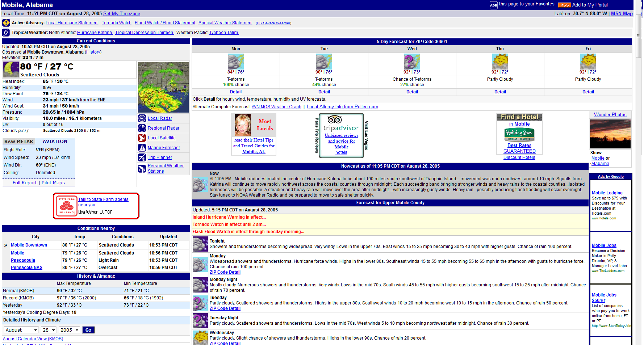Open the day dropdown showing 28
Screen dimensions: 644x345
pos(49,330)
